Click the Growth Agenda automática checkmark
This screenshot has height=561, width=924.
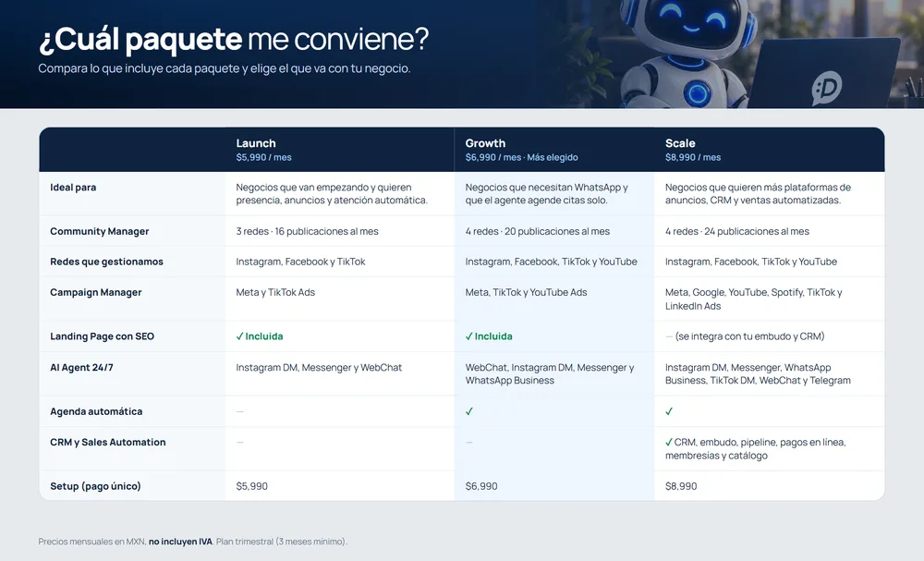pos(469,411)
